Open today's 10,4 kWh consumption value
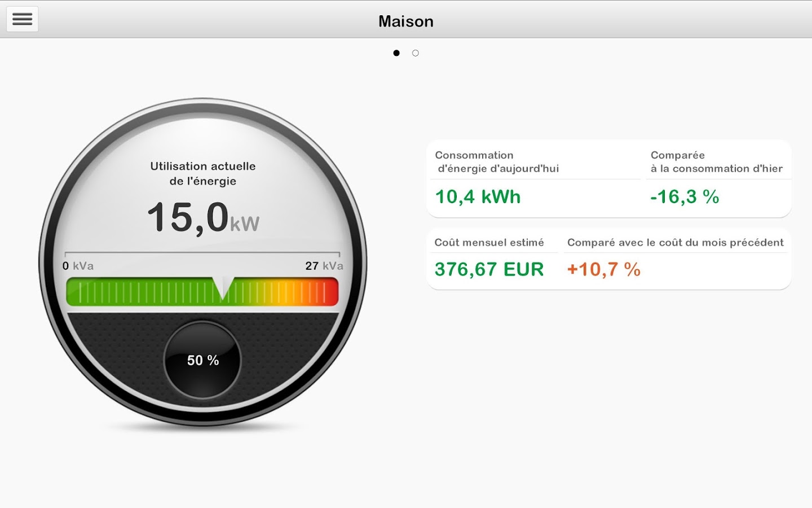The image size is (812, 508). [x=478, y=197]
